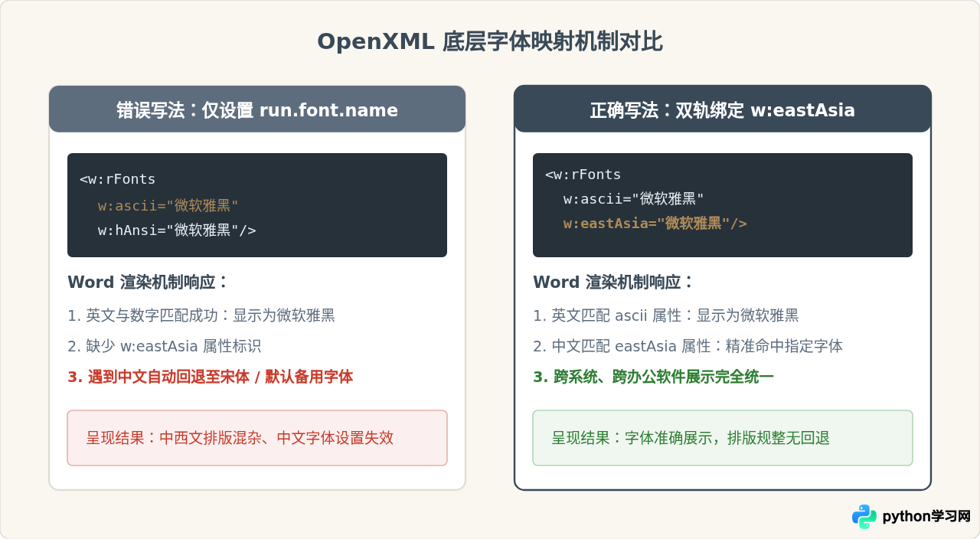Click the title "OpenXML 底层字体映射机制对比"

pos(490,41)
